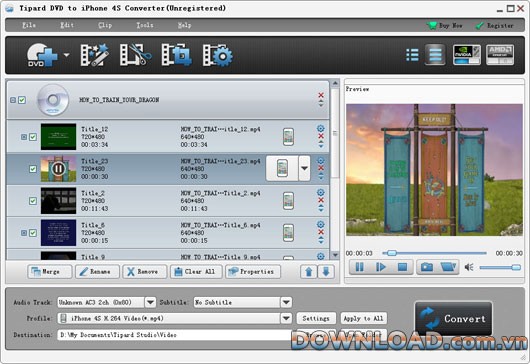Adjust the preview volume slider
Viewport: 530px width, 364px height.
[500, 267]
